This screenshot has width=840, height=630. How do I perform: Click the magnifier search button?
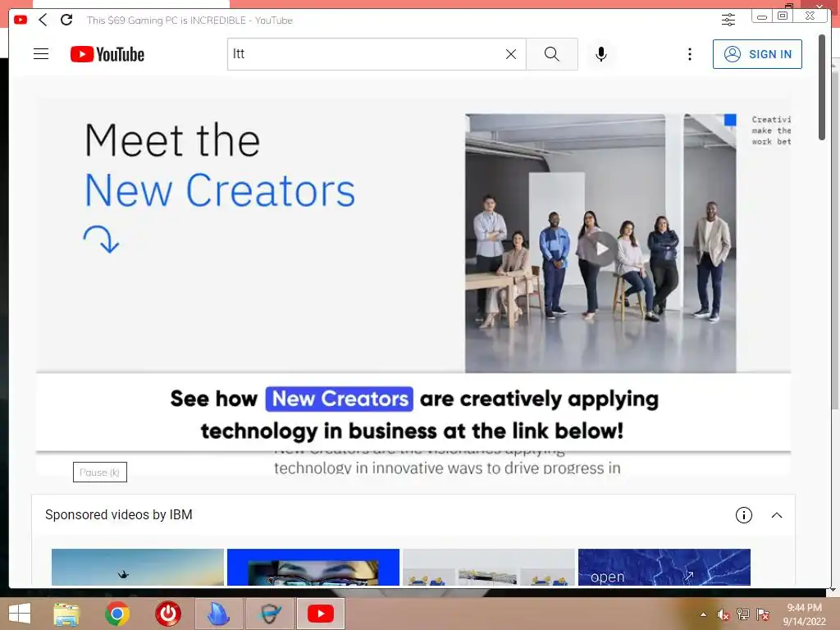pyautogui.click(x=552, y=54)
